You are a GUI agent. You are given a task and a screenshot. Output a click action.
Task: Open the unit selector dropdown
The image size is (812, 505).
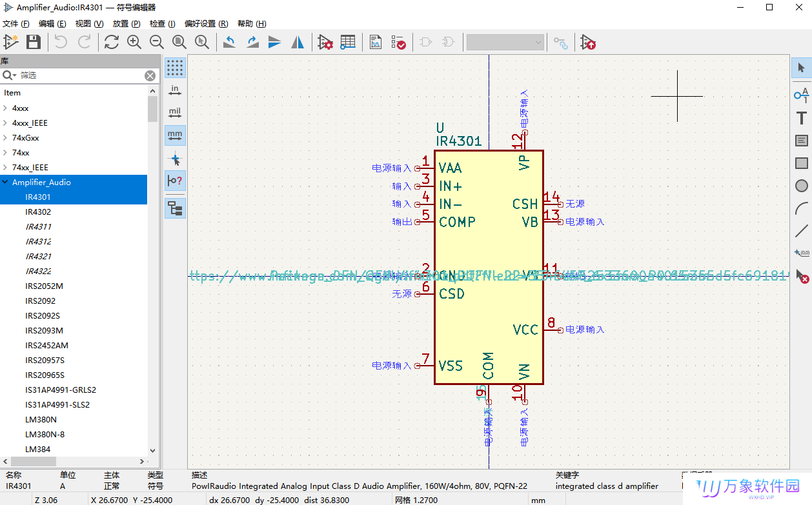pos(505,43)
